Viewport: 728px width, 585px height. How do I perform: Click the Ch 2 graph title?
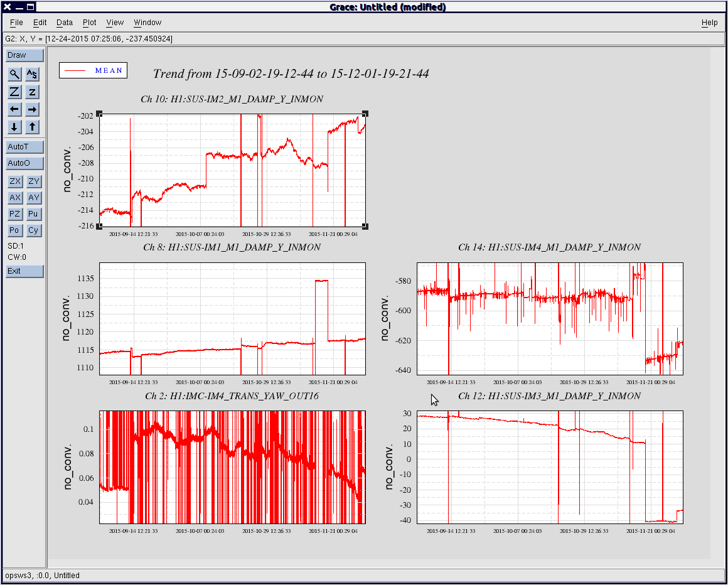(x=232, y=395)
